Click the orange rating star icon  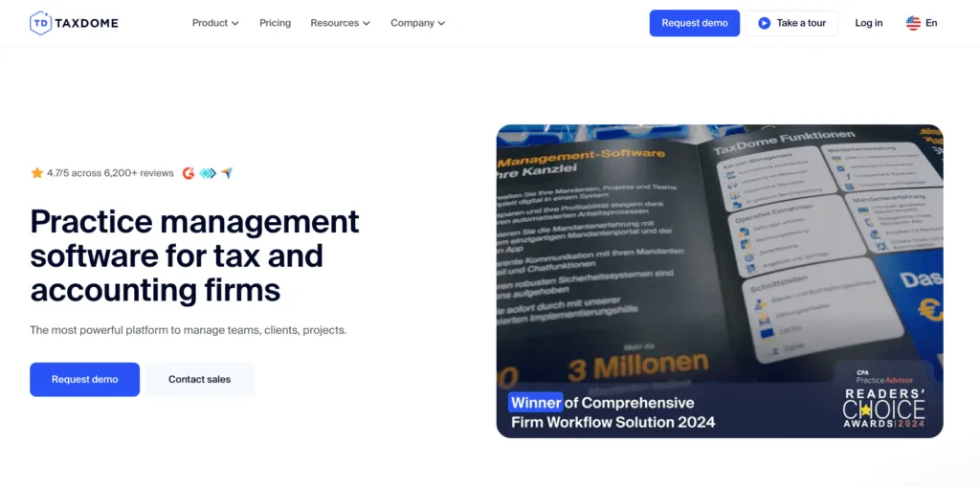pyautogui.click(x=37, y=173)
